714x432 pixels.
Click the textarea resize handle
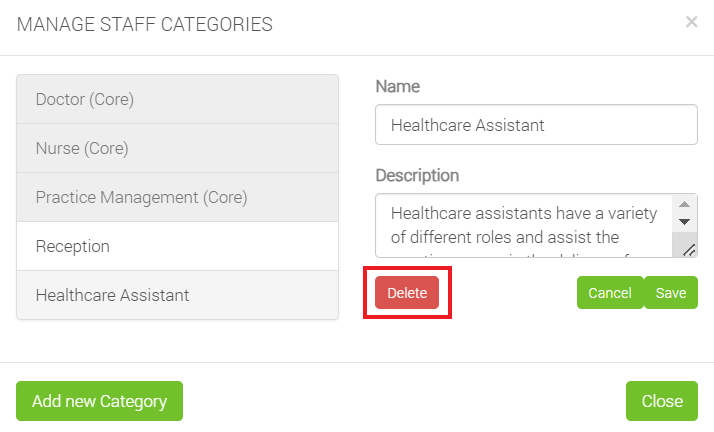(689, 250)
